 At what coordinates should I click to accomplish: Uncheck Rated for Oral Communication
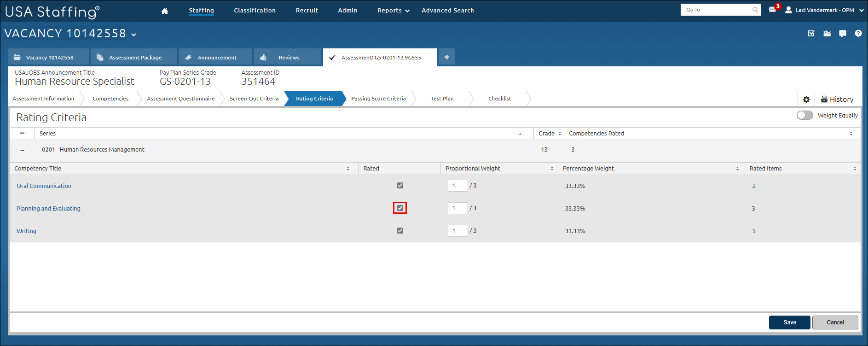pyautogui.click(x=400, y=186)
